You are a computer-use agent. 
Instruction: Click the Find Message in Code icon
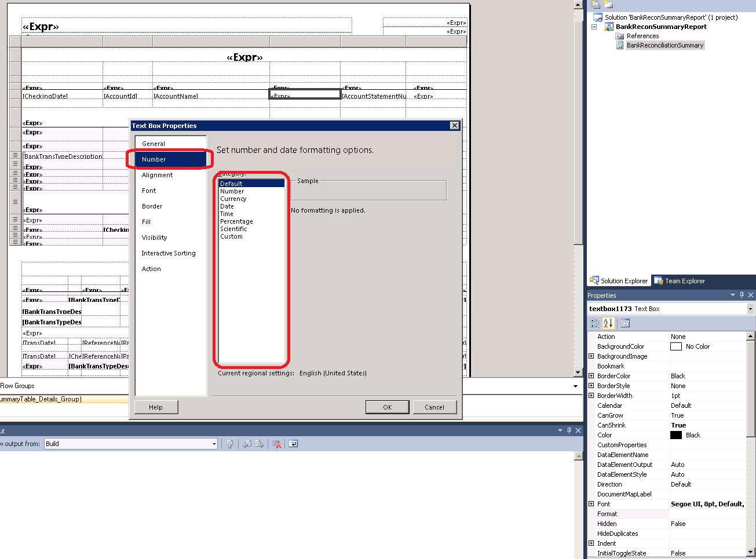click(230, 444)
